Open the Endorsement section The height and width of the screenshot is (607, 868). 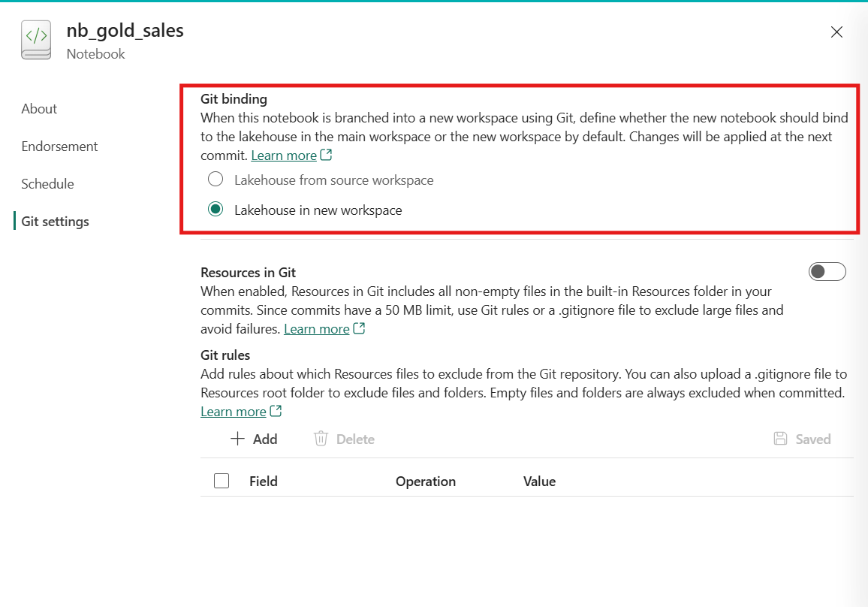click(x=59, y=146)
